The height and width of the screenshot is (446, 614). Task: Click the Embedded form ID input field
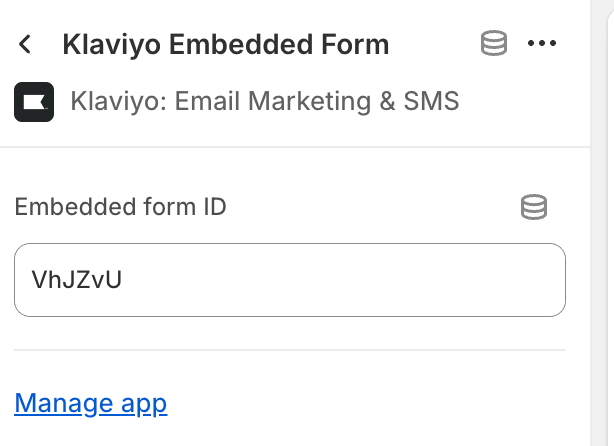click(290, 280)
